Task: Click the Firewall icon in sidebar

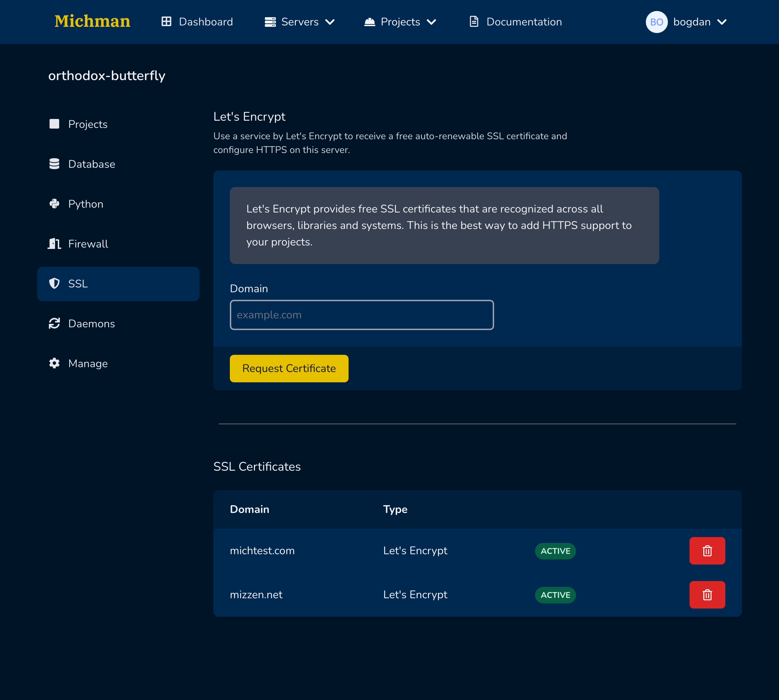Action: (54, 244)
